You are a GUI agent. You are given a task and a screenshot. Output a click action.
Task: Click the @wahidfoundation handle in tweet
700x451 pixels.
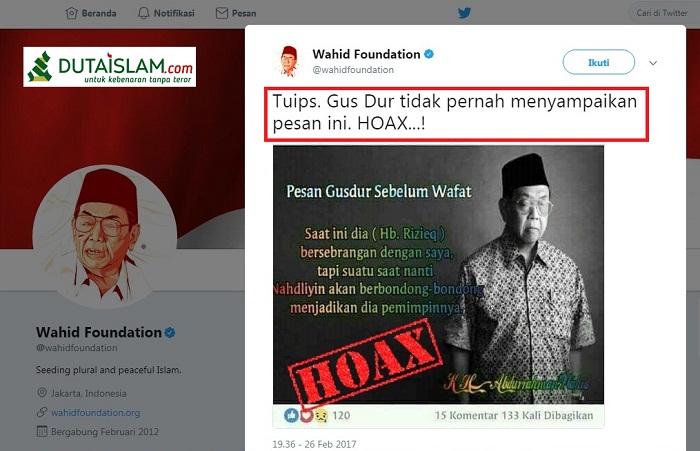(x=353, y=70)
